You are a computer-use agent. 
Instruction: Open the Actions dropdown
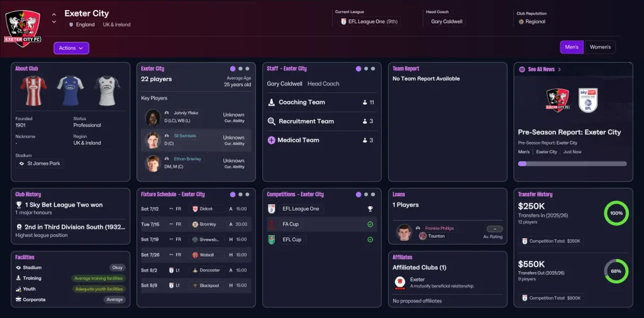coord(71,48)
